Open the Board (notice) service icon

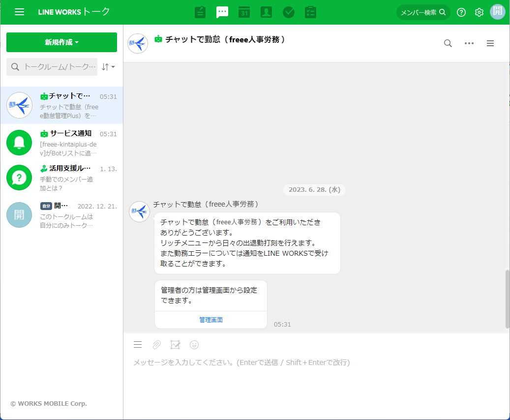click(x=200, y=12)
